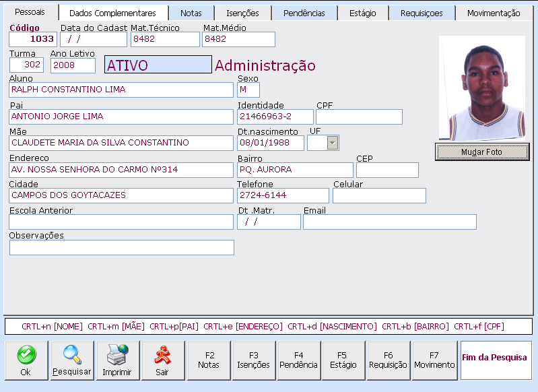The width and height of the screenshot is (538, 392).
Task: Open the Movimentação tab
Action: [x=494, y=13]
